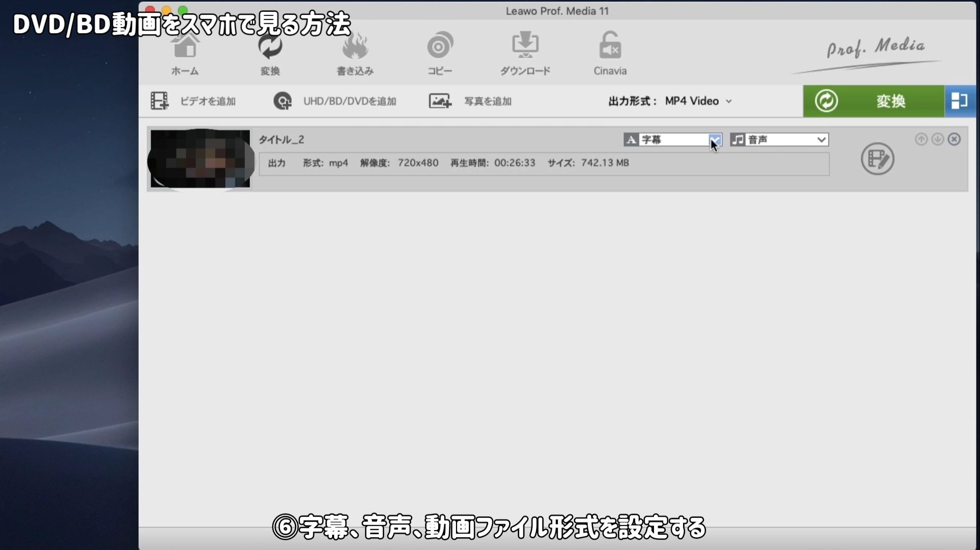This screenshot has width=980, height=550.
Task: Open the コピー copy module
Action: pyautogui.click(x=440, y=54)
